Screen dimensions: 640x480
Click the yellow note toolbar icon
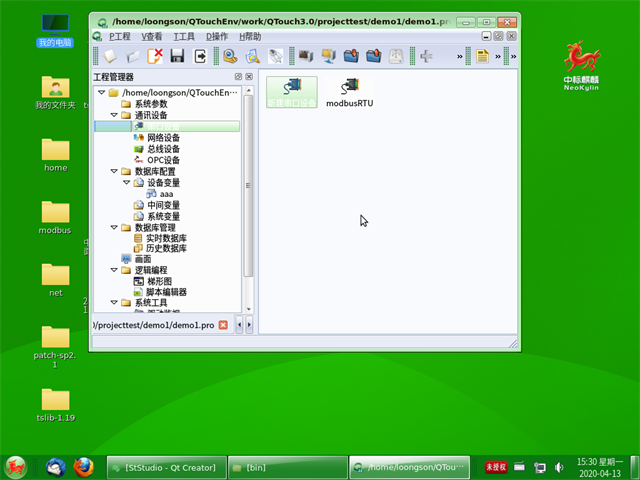[482, 57]
